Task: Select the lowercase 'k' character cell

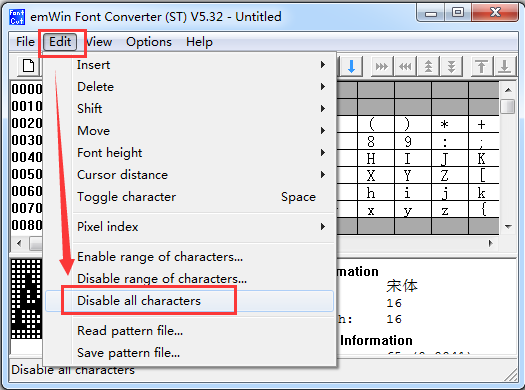Action: click(484, 192)
